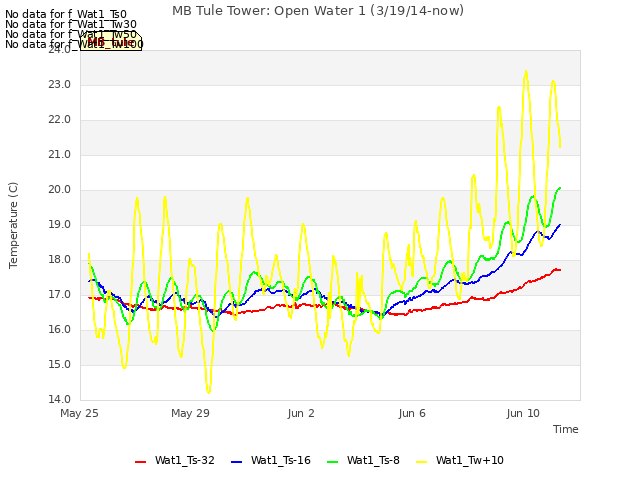Click the No data for f_Wat1_Ts0 message
The image size is (640, 480).
[x=66, y=15]
